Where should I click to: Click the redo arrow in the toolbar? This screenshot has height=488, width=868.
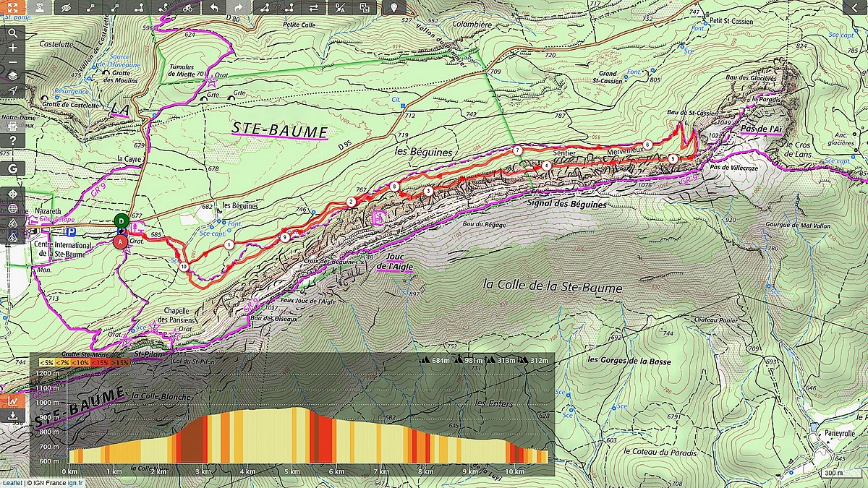click(238, 7)
